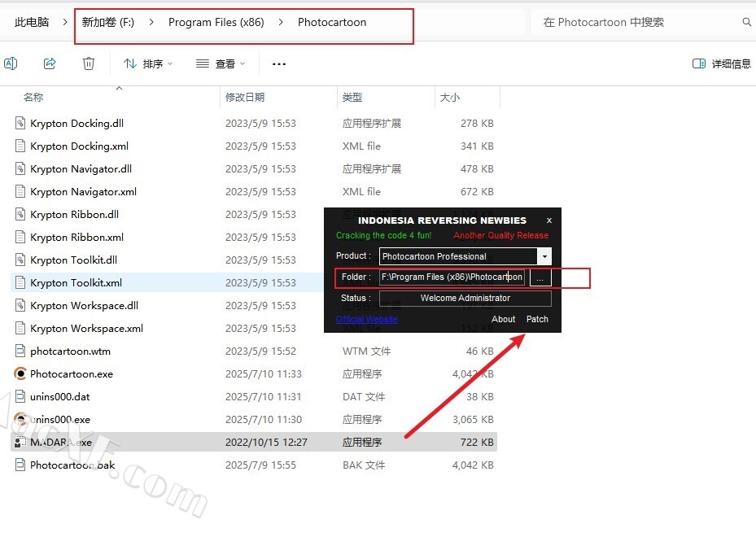
Task: Click the delete trash icon
Action: pos(88,63)
